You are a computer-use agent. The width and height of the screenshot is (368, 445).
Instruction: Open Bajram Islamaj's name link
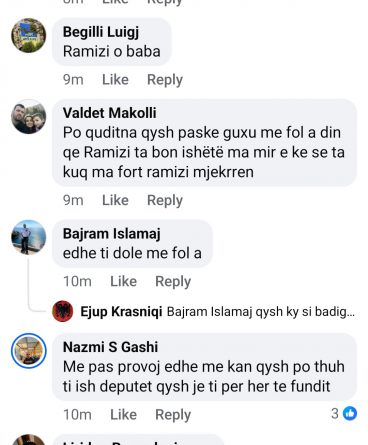click(112, 234)
